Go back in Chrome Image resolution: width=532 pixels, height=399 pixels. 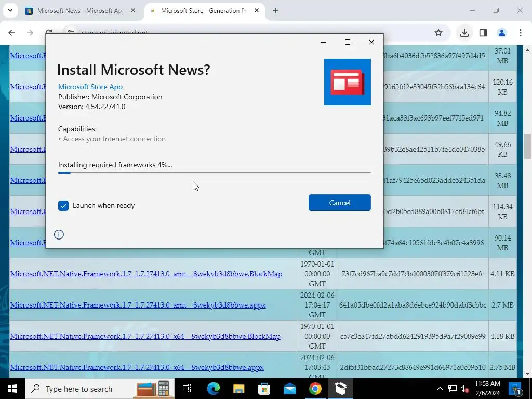pos(11,33)
